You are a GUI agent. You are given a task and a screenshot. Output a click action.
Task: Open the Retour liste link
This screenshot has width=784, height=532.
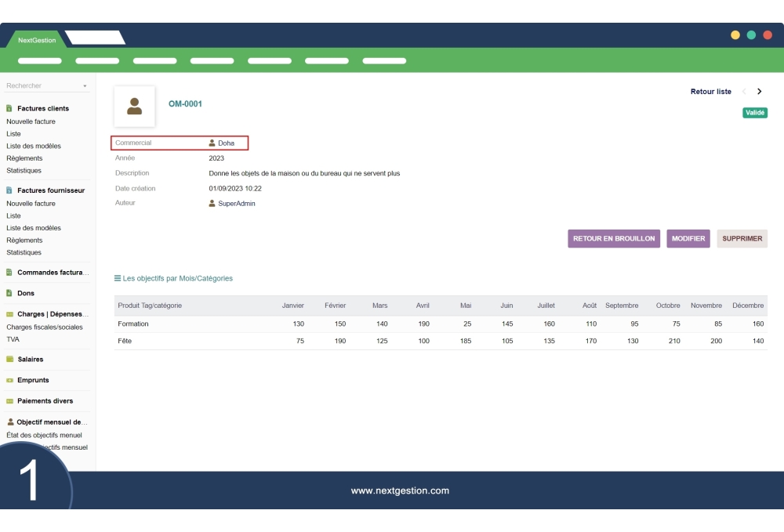pos(710,91)
